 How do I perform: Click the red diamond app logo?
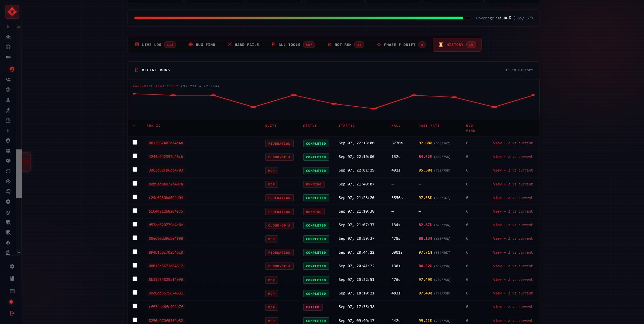click(x=12, y=12)
